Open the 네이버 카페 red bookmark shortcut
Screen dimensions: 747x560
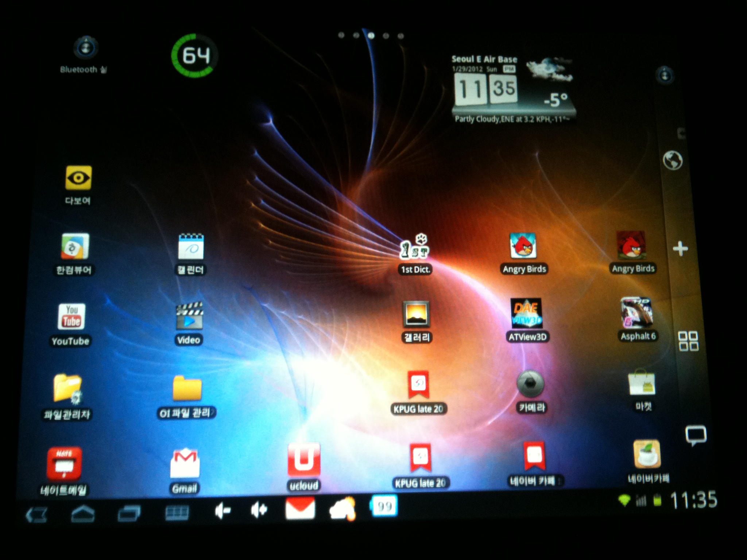[x=534, y=456]
